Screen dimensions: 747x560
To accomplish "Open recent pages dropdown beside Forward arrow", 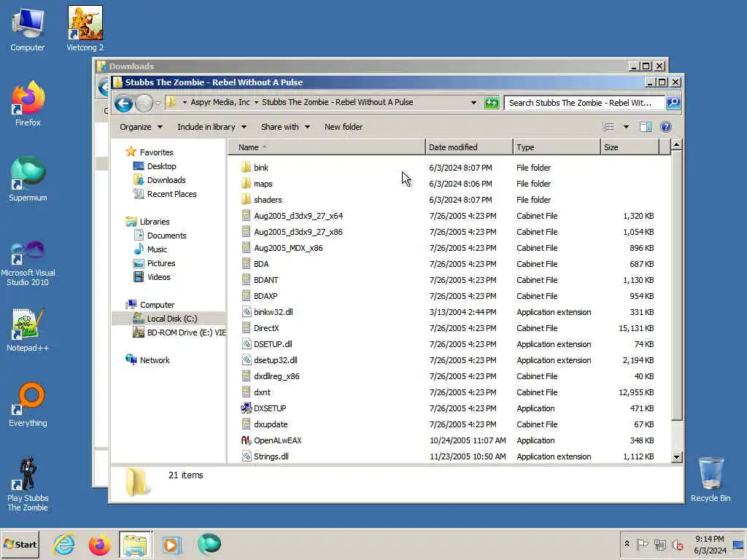I will pyautogui.click(x=158, y=103).
